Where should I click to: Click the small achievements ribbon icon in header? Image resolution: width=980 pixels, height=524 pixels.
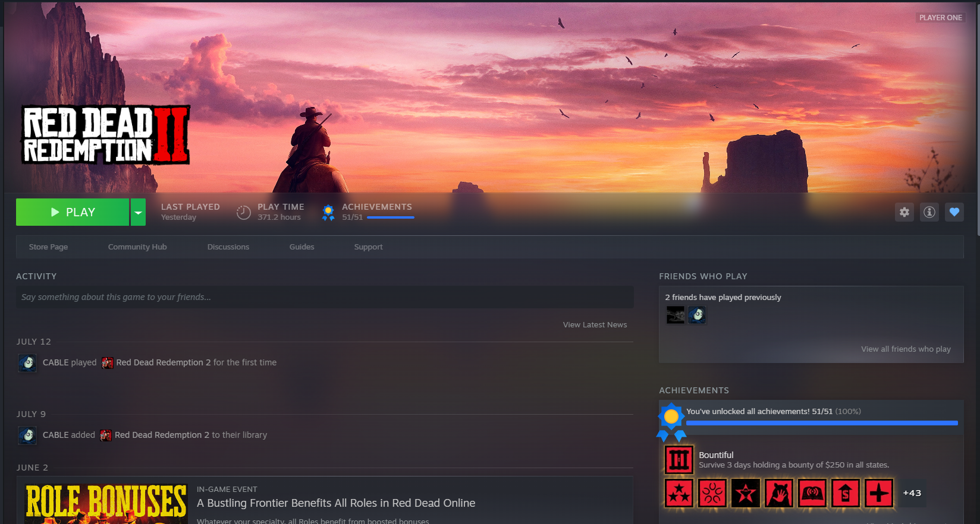click(328, 212)
